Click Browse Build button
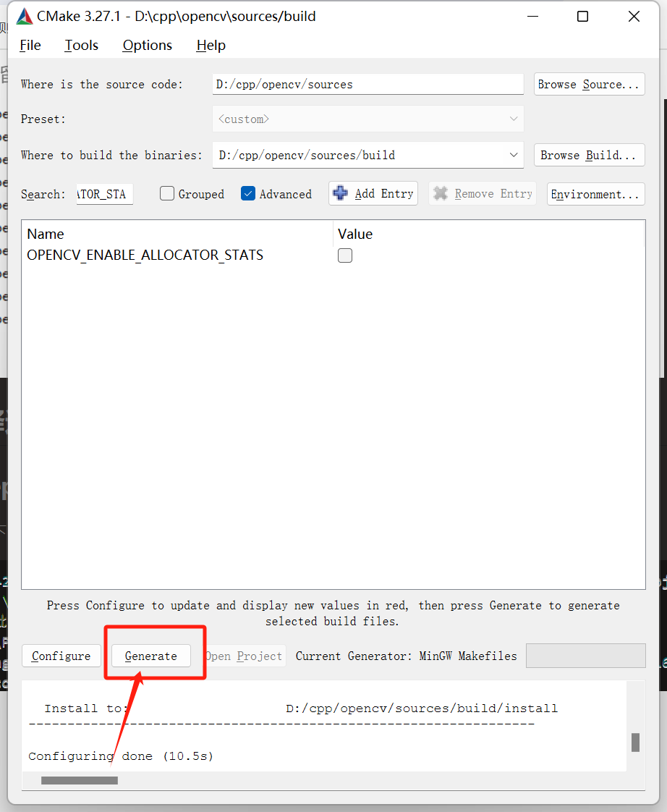 coord(590,155)
